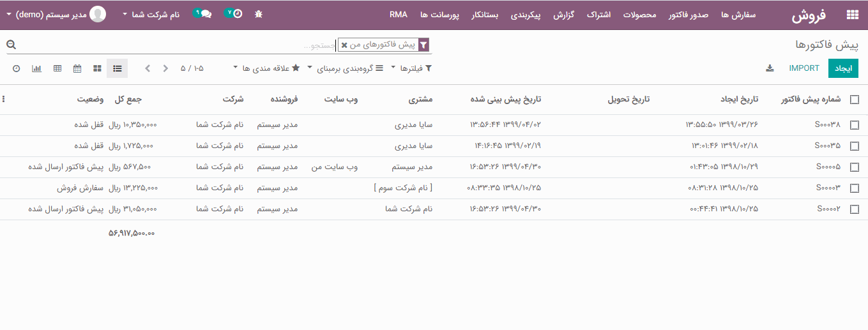Image resolution: width=868 pixels, height=330 pixels.
Task: Open the سفارش ها menu
Action: 738,15
